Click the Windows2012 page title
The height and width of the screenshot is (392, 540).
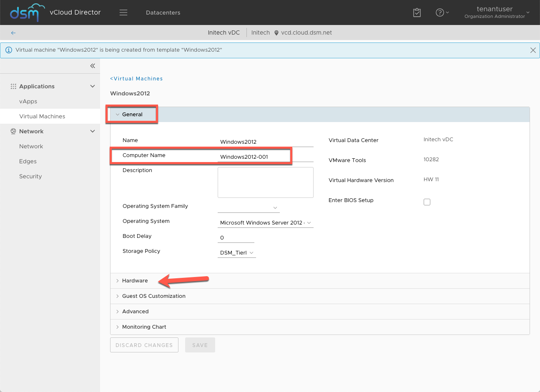[x=130, y=93]
